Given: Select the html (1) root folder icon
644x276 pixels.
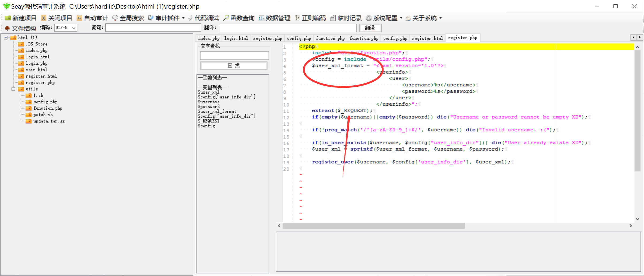Looking at the screenshot, I should point(13,38).
